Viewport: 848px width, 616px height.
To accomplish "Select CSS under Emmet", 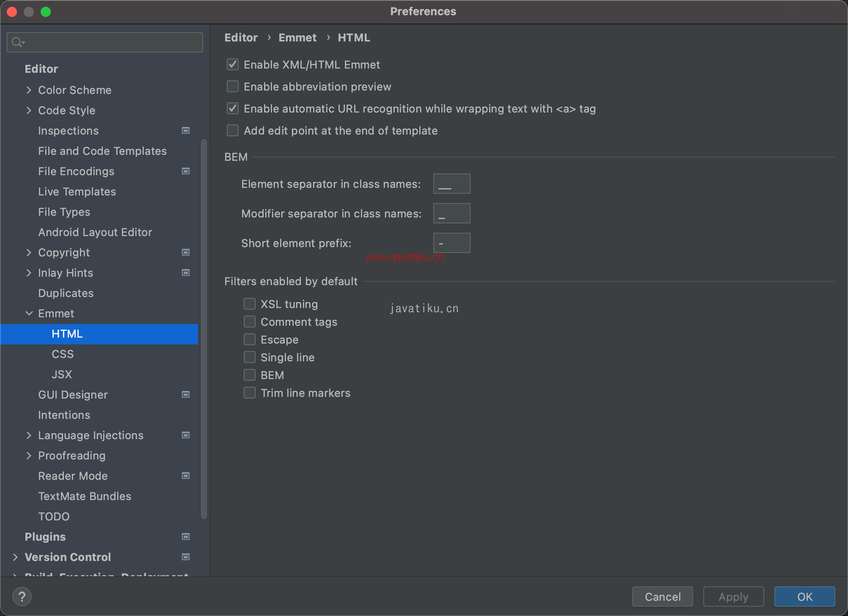I will tap(63, 354).
